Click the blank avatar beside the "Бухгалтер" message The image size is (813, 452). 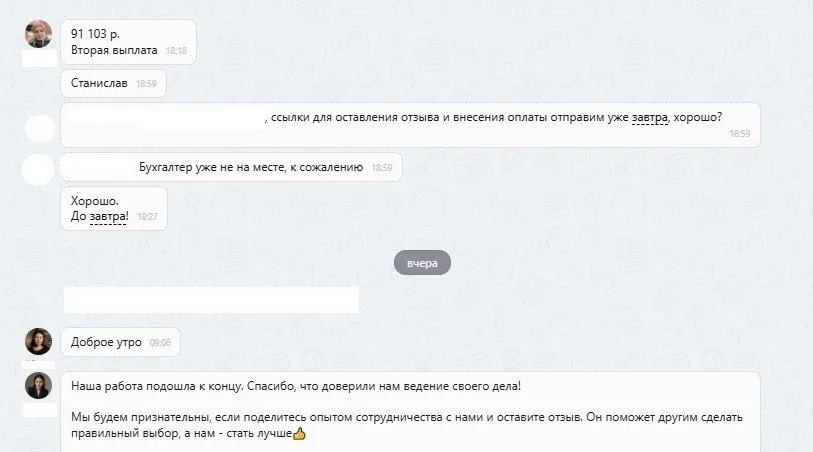coord(38,169)
